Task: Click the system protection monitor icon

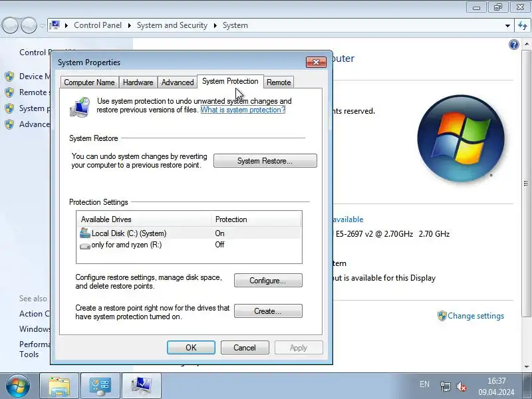Action: 80,107
